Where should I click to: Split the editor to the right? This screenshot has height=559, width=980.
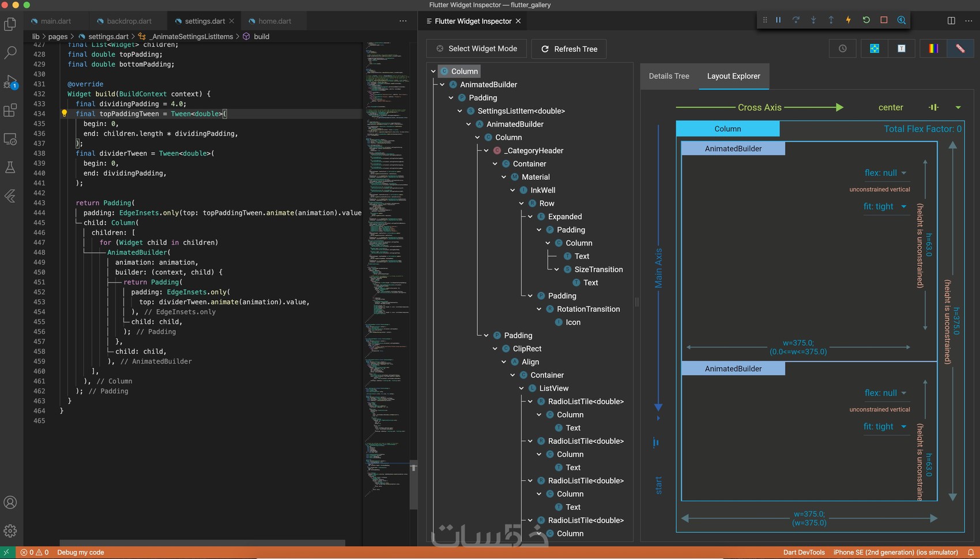(951, 21)
